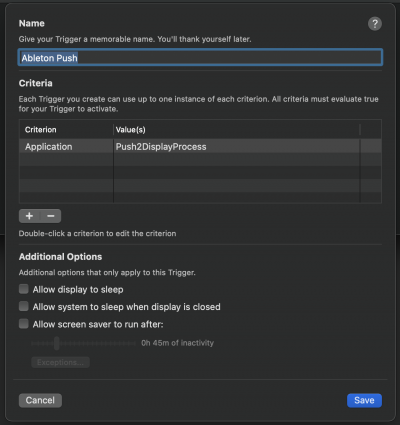Click the empty last criteria table row

click(200, 197)
